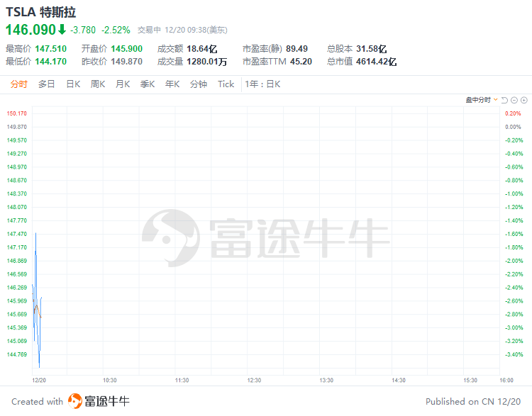Click the 144.769 price axis label
Image resolution: width=532 pixels, height=416 pixels.
click(16, 354)
